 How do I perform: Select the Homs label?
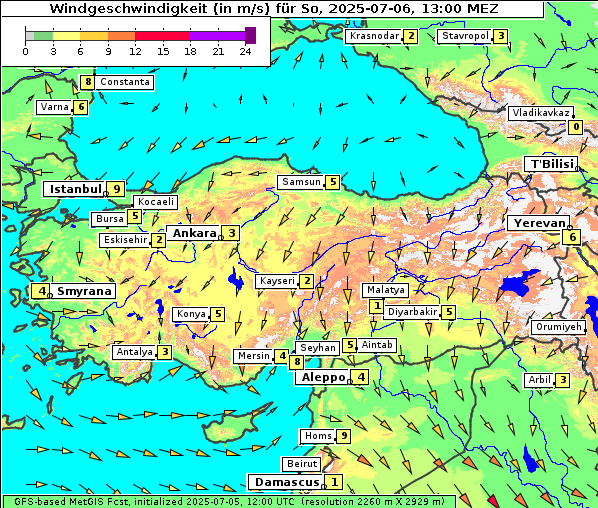[318, 436]
